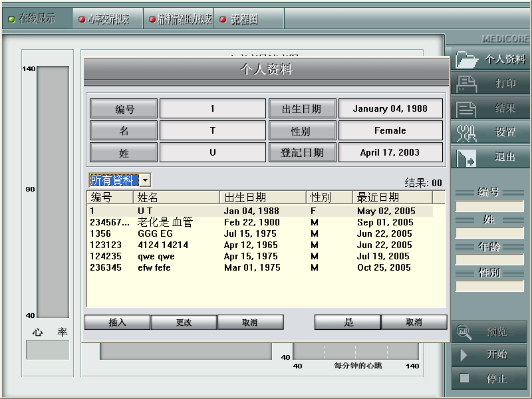
Task: Sort list by 出生日期 column header
Action: click(263, 197)
